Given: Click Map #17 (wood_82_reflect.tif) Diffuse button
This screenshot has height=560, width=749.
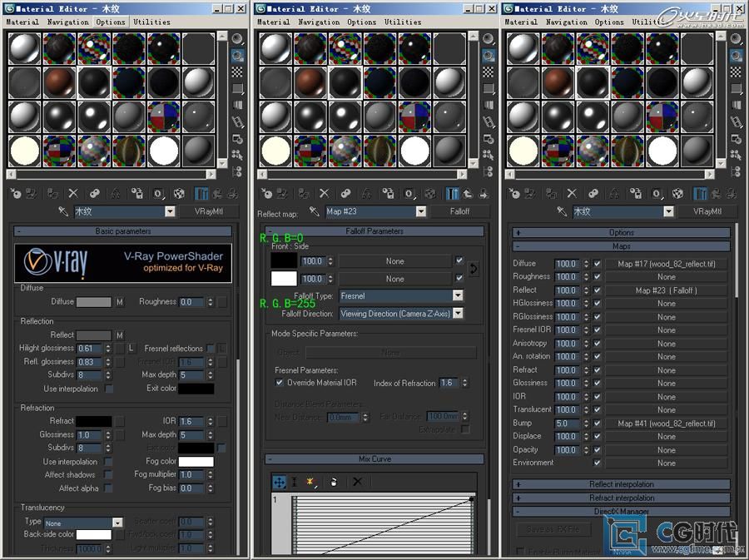Looking at the screenshot, I should pyautogui.click(x=667, y=264).
